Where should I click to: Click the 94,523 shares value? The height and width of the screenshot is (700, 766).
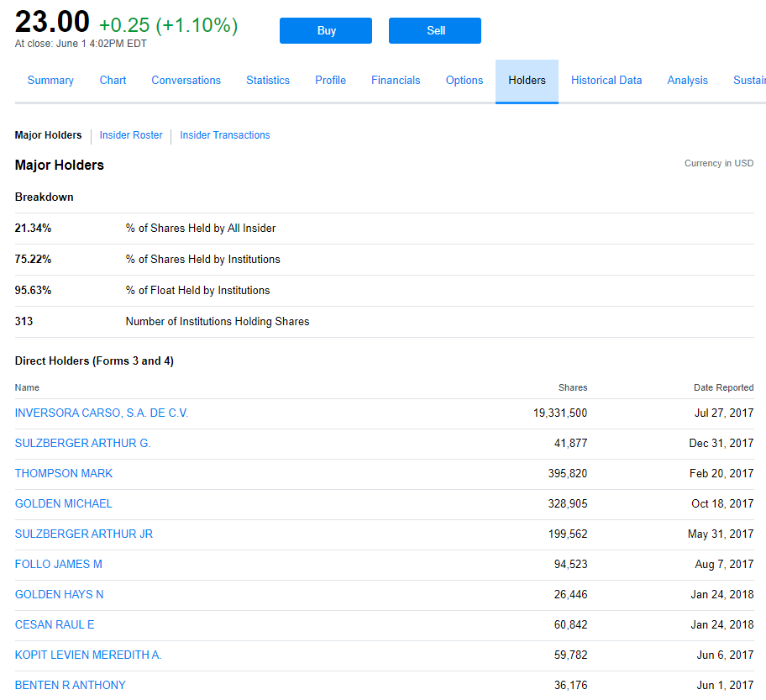click(570, 565)
